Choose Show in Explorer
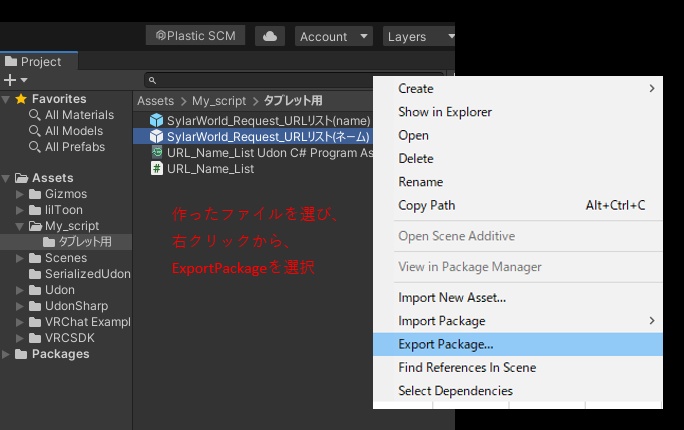 pyautogui.click(x=518, y=112)
